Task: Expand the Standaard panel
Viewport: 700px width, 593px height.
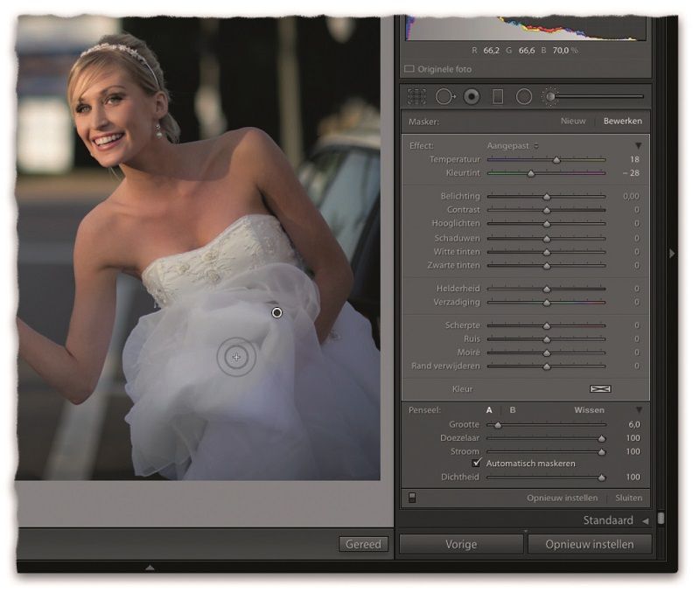Action: click(645, 521)
